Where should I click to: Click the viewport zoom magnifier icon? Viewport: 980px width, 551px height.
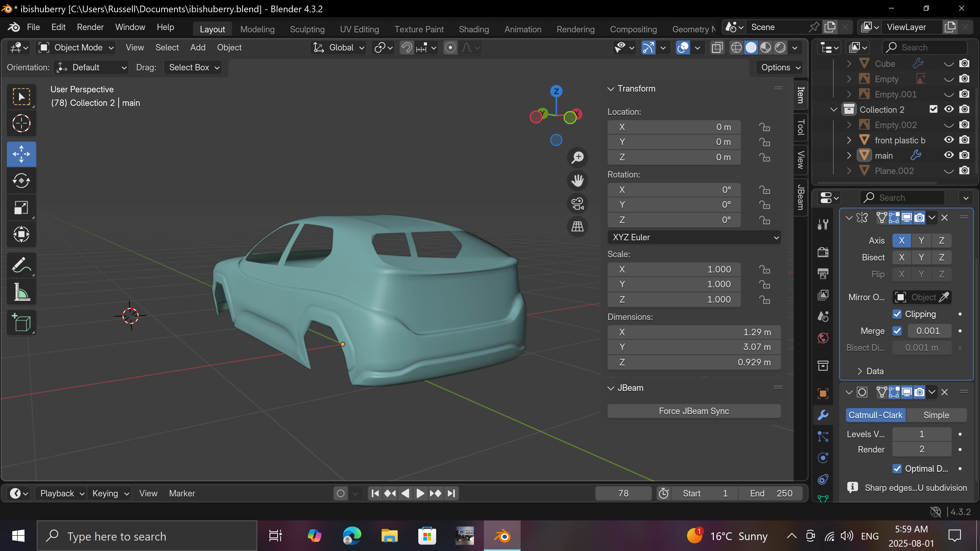[x=578, y=157]
